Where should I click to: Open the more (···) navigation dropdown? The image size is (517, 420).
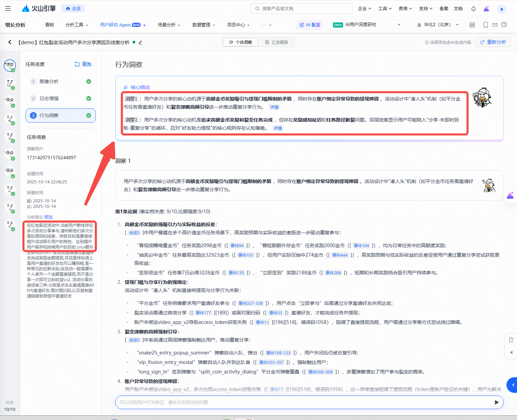(x=266, y=25)
